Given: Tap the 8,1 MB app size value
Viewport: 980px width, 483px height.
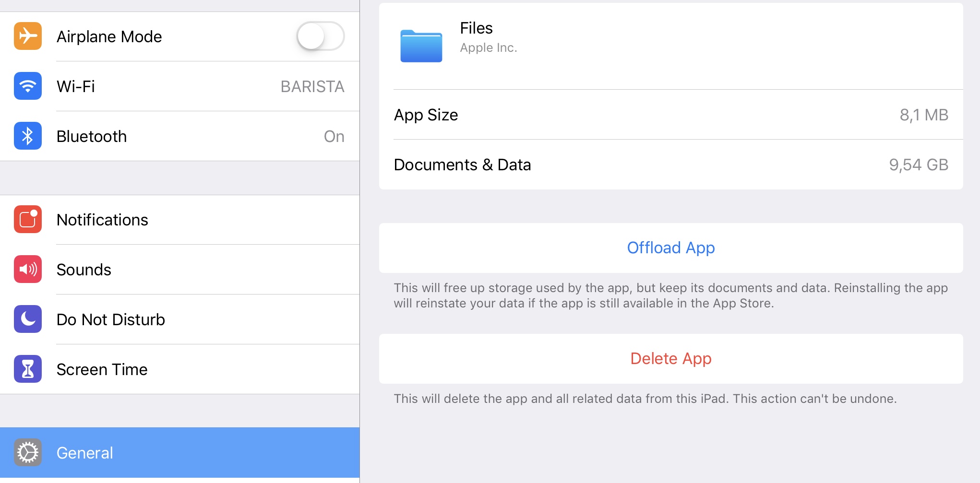Looking at the screenshot, I should click(924, 115).
